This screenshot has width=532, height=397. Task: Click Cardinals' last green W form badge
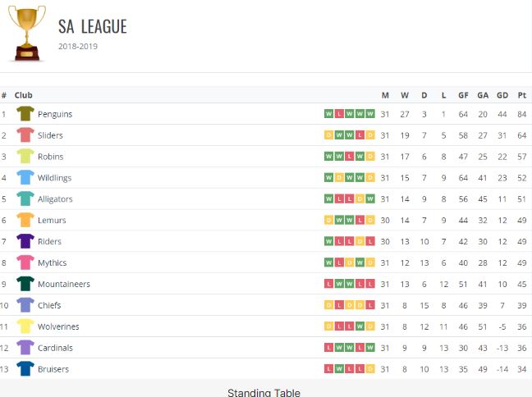coord(370,348)
